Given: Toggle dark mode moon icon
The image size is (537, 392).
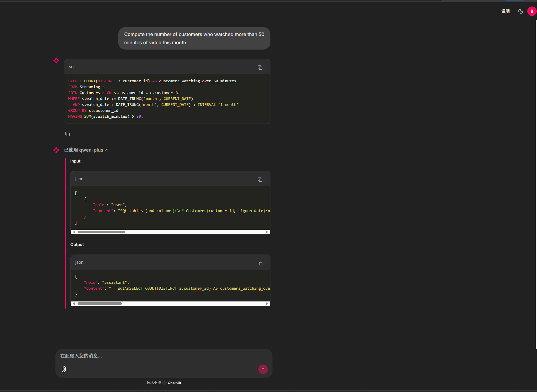Looking at the screenshot, I should point(520,11).
